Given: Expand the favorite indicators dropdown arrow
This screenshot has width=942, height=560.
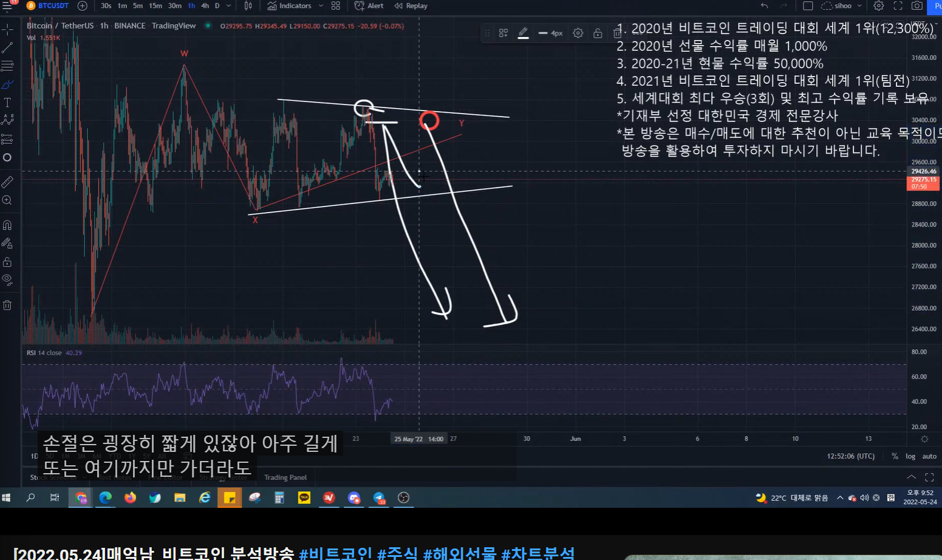Looking at the screenshot, I should (321, 5).
